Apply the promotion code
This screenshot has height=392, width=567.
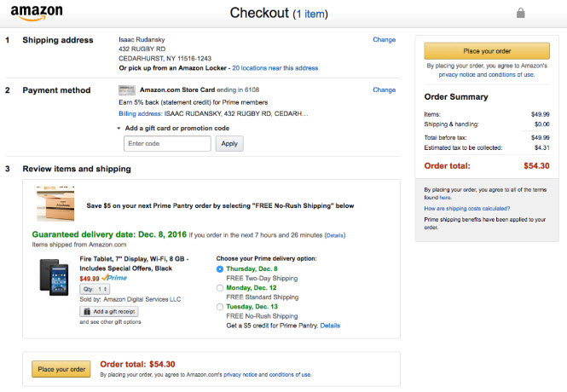point(229,144)
